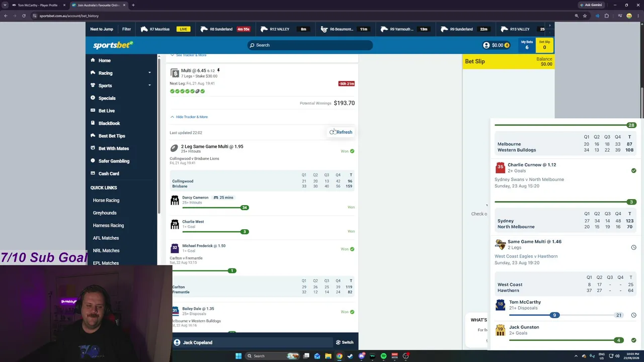Open the Bet Live icon in sidebar
This screenshot has width=644, height=362.
click(x=93, y=111)
